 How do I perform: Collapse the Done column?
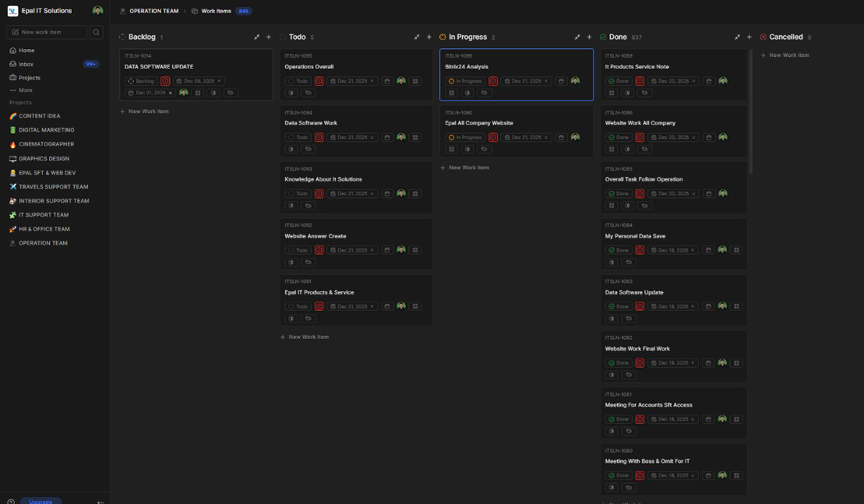click(x=737, y=37)
